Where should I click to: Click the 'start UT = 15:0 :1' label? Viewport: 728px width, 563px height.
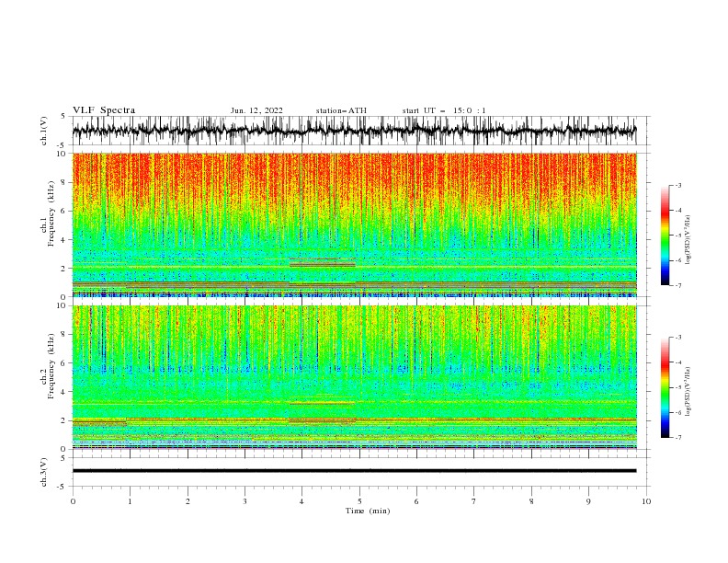444,110
